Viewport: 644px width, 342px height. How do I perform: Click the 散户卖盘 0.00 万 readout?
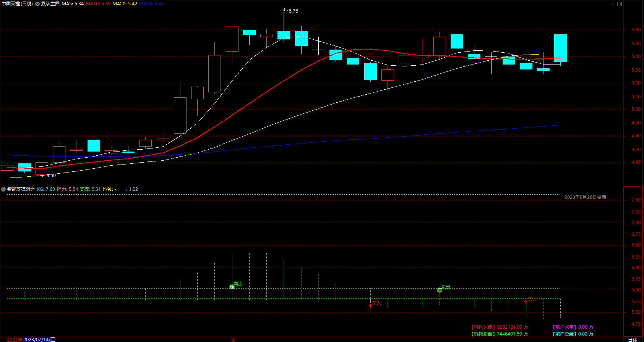[x=573, y=334]
